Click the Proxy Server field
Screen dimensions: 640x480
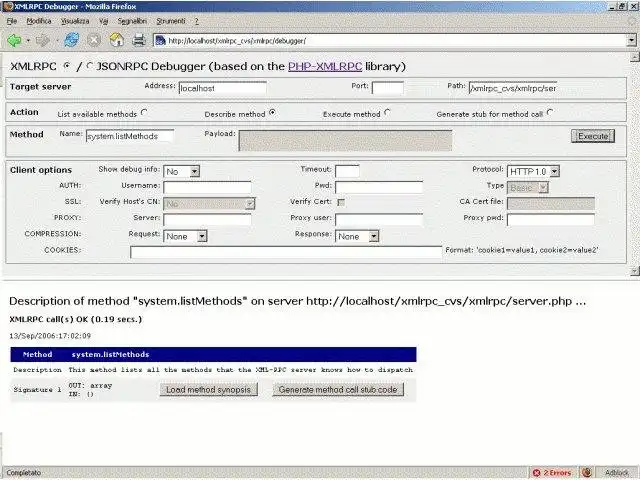pos(207,220)
